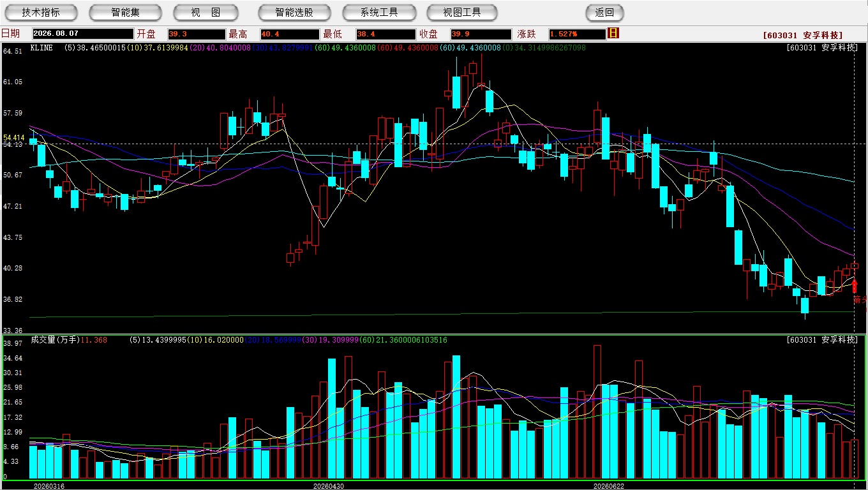The height and width of the screenshot is (490, 868).
Task: Select the MA (20)40.8040008 value
Action: click(219, 48)
